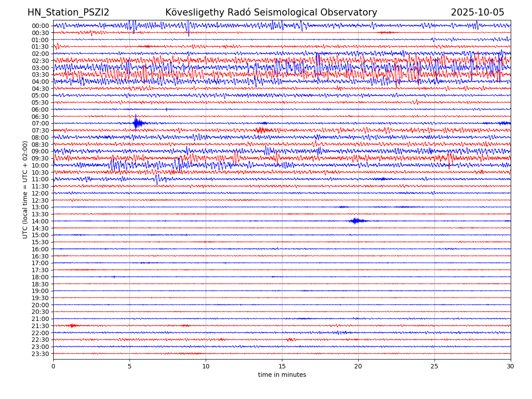Click the small red burst starting the 21:30 trace
The image size is (532, 399).
coord(73,326)
